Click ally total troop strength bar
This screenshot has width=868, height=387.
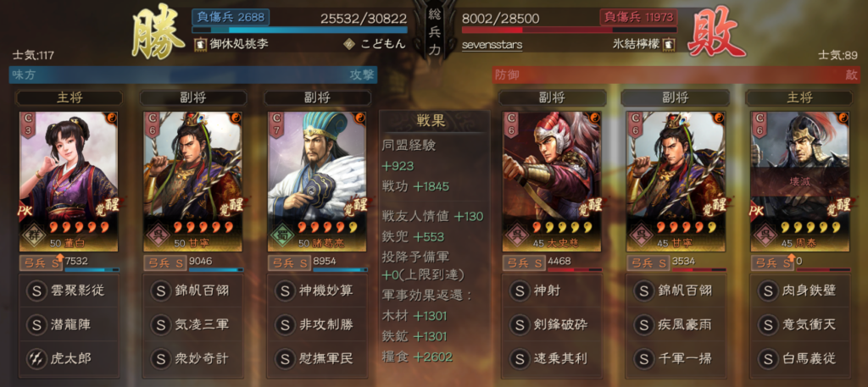(x=299, y=30)
